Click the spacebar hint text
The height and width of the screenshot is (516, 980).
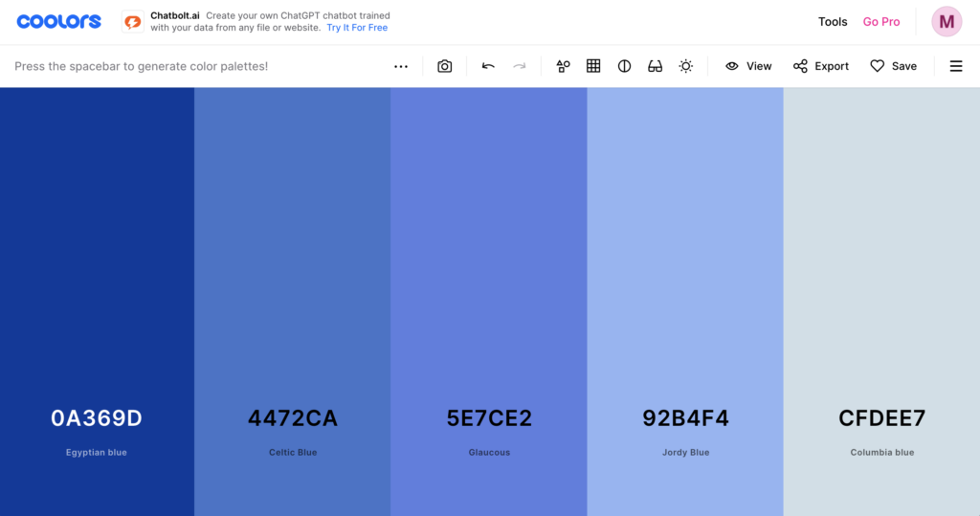(142, 66)
